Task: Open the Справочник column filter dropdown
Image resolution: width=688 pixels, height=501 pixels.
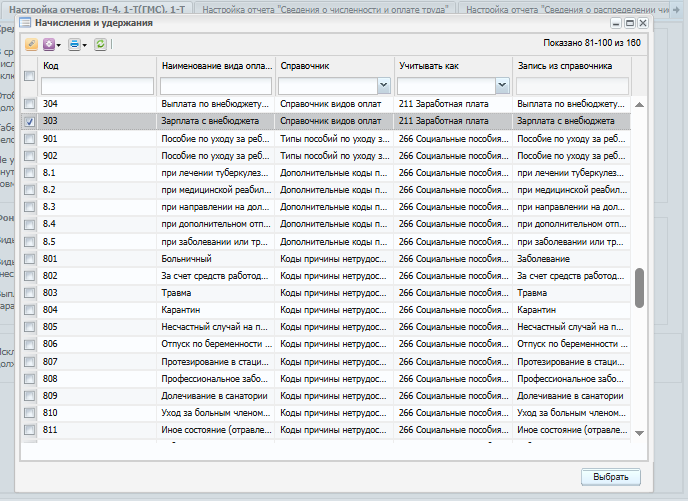Action: click(x=383, y=86)
